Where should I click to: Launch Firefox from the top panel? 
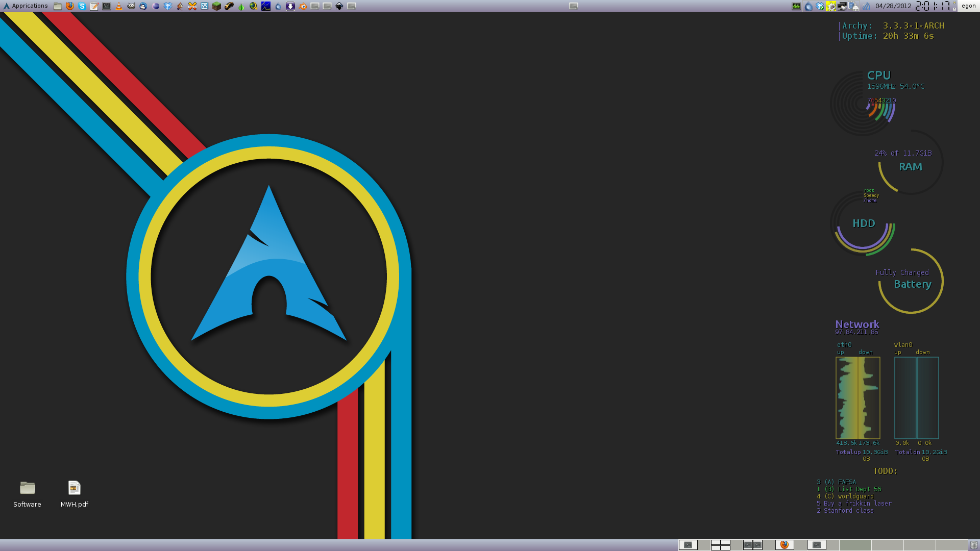(x=70, y=6)
